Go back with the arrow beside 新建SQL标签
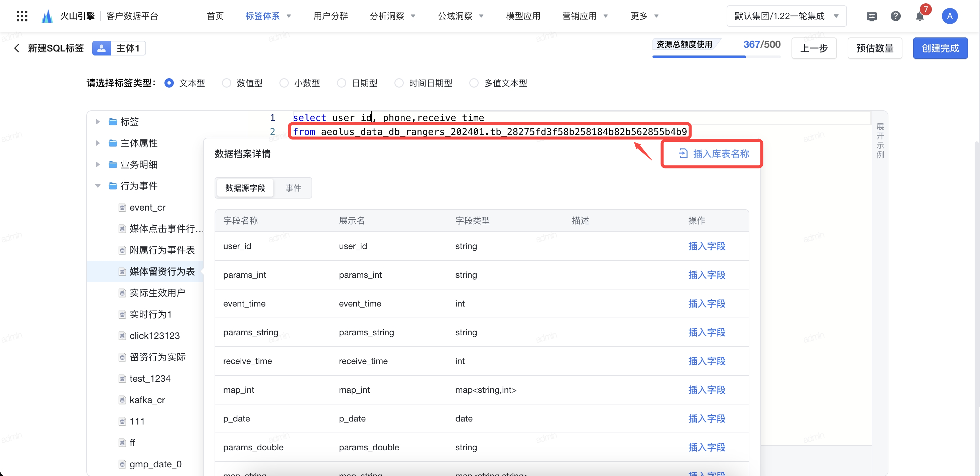This screenshot has height=476, width=980. (x=17, y=48)
